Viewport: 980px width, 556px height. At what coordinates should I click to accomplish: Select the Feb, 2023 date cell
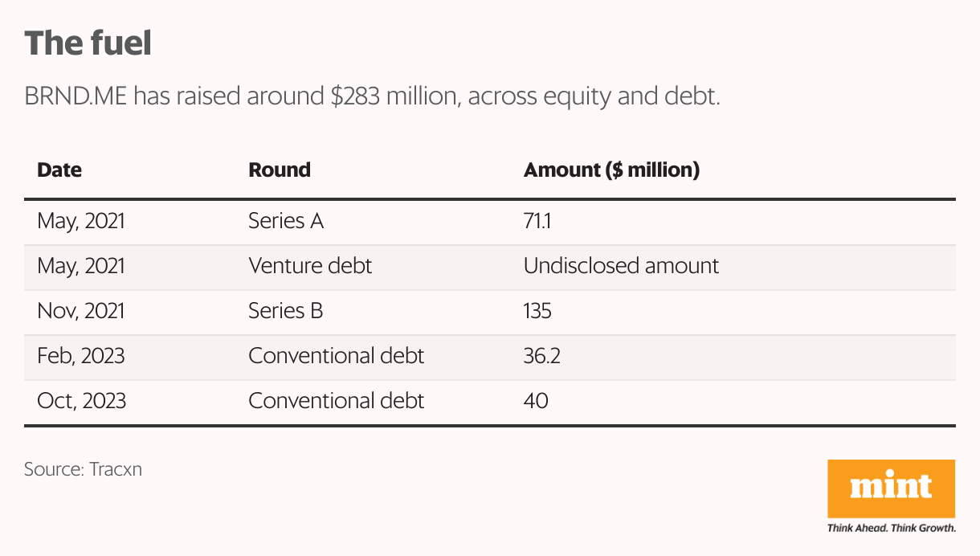[x=81, y=355]
